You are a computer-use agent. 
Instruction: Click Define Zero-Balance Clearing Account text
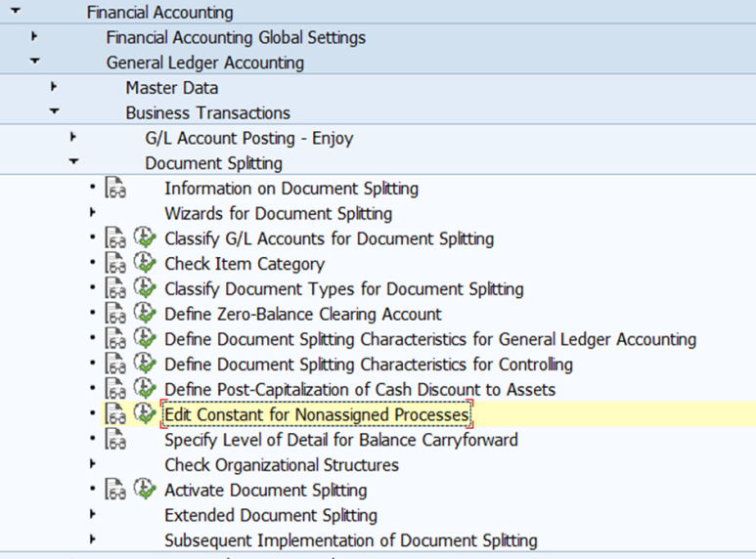303,315
